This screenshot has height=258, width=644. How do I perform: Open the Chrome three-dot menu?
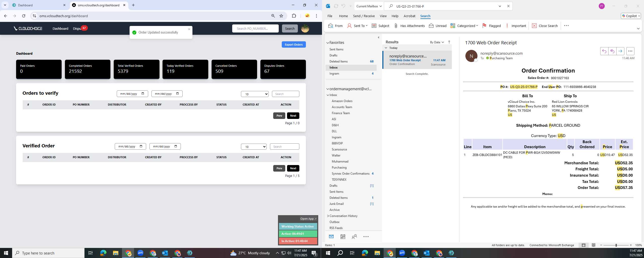click(x=316, y=16)
